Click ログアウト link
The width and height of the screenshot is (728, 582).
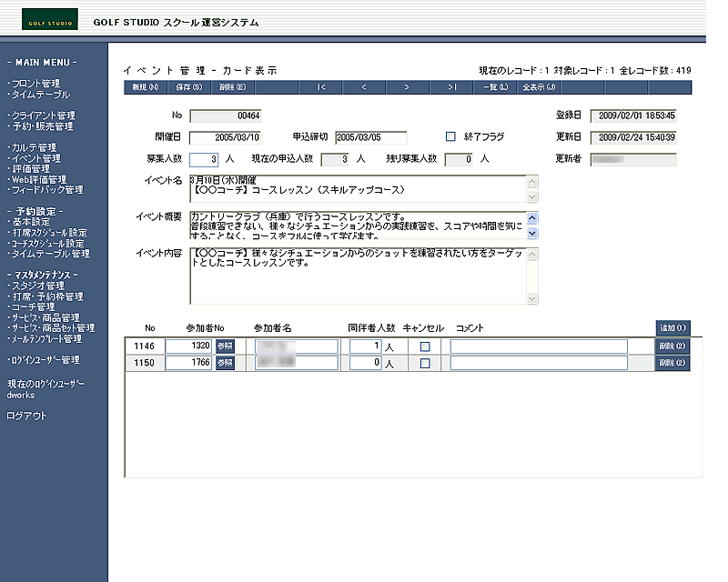(26, 416)
